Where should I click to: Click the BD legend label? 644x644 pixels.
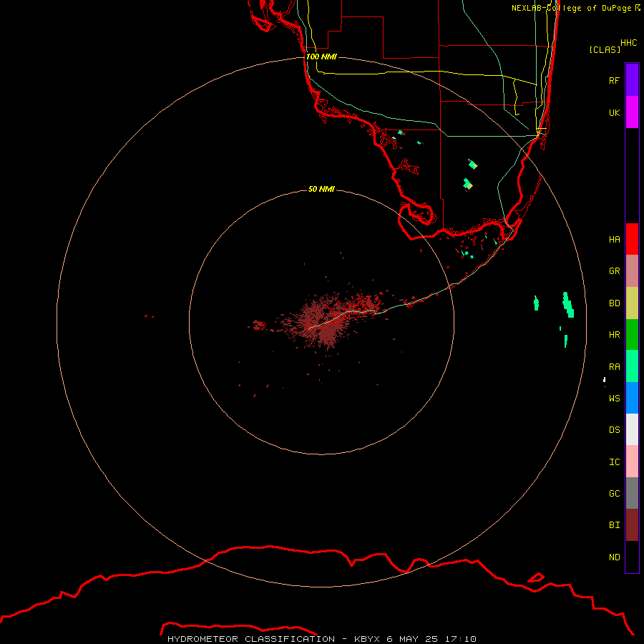pos(614,303)
